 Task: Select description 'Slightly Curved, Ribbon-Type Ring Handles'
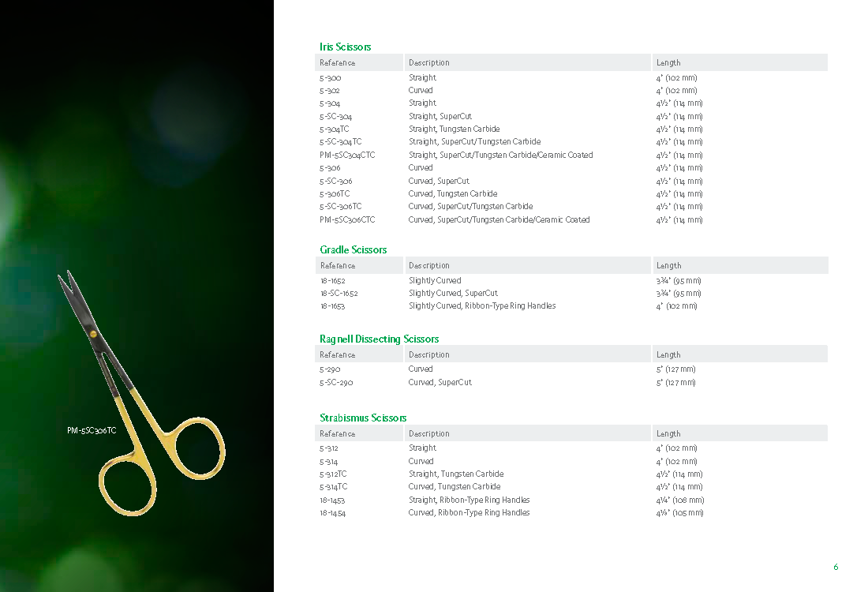481,306
